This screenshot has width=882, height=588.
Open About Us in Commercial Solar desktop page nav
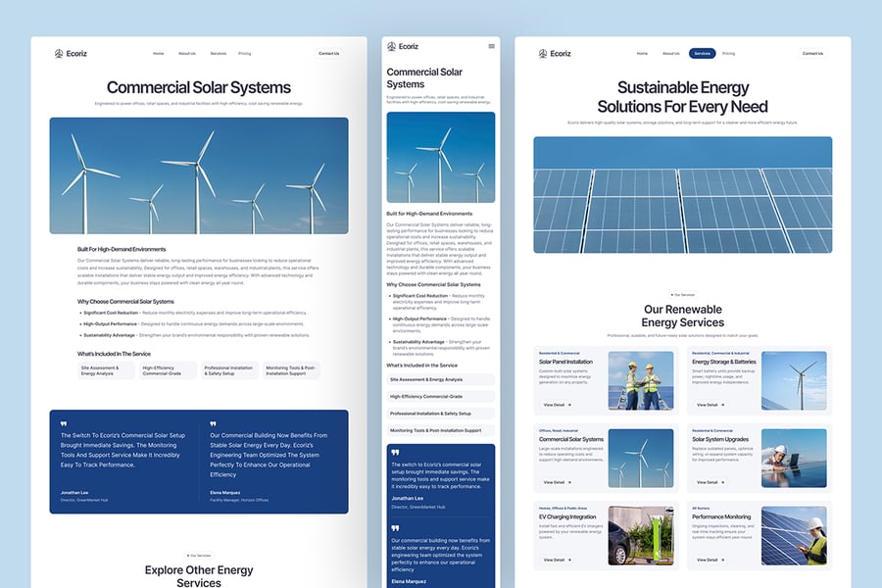187,54
